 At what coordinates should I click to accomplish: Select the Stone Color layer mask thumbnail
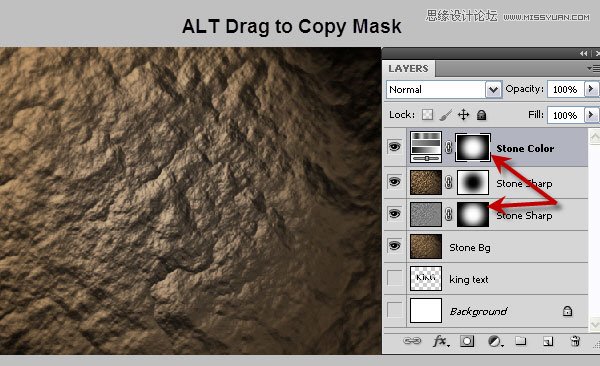473,147
